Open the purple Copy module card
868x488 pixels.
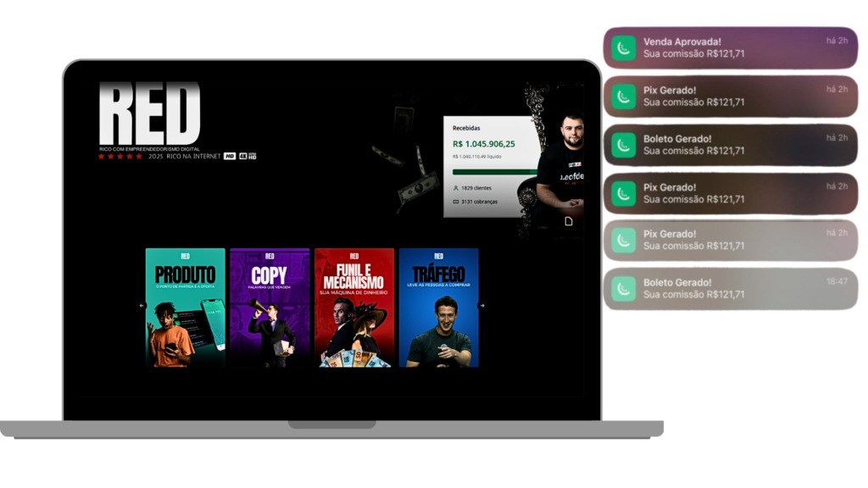[269, 308]
